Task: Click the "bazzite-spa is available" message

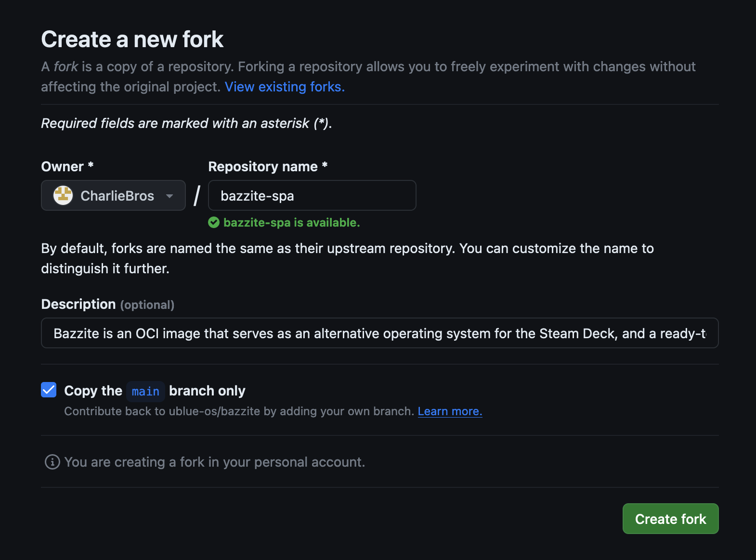Action: coord(291,222)
